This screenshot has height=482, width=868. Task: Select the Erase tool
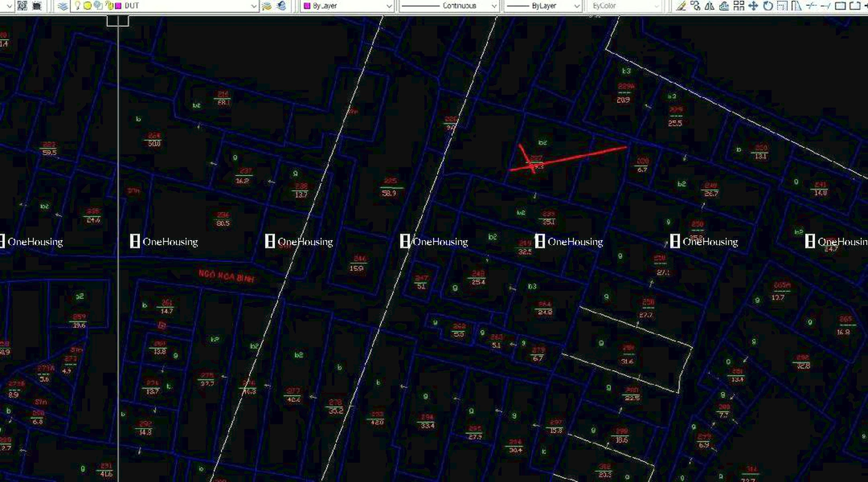pos(681,6)
